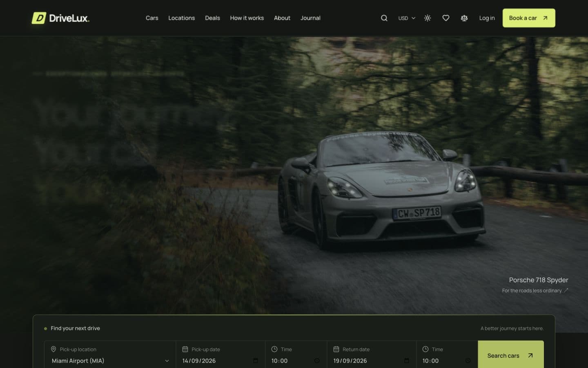Edit return date 19/09/2026 field
Viewport: 588px width, 368px height.
point(371,361)
